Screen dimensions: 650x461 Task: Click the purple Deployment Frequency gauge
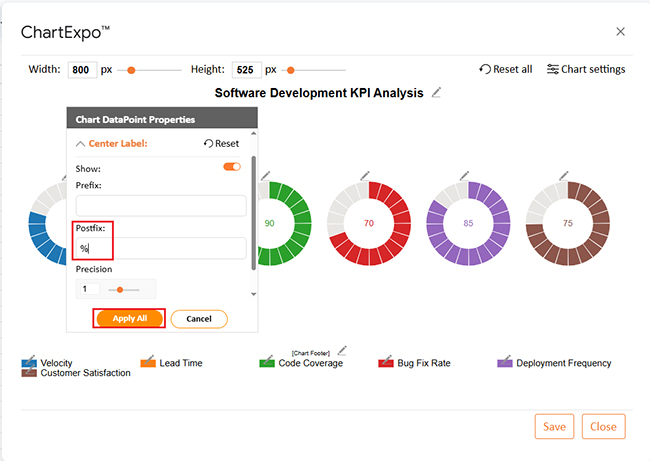pos(468,223)
